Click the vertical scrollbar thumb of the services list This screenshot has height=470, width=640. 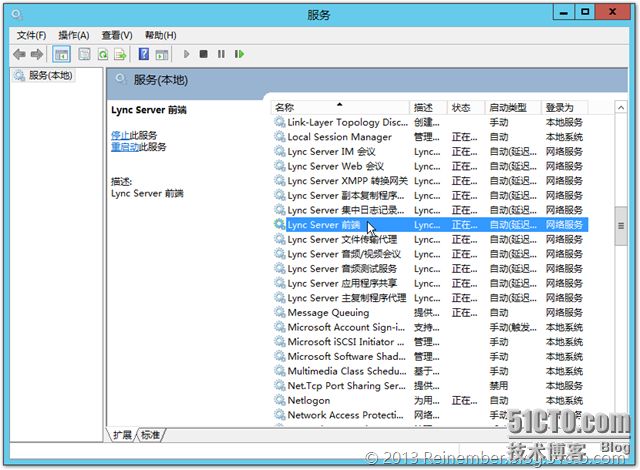(621, 226)
